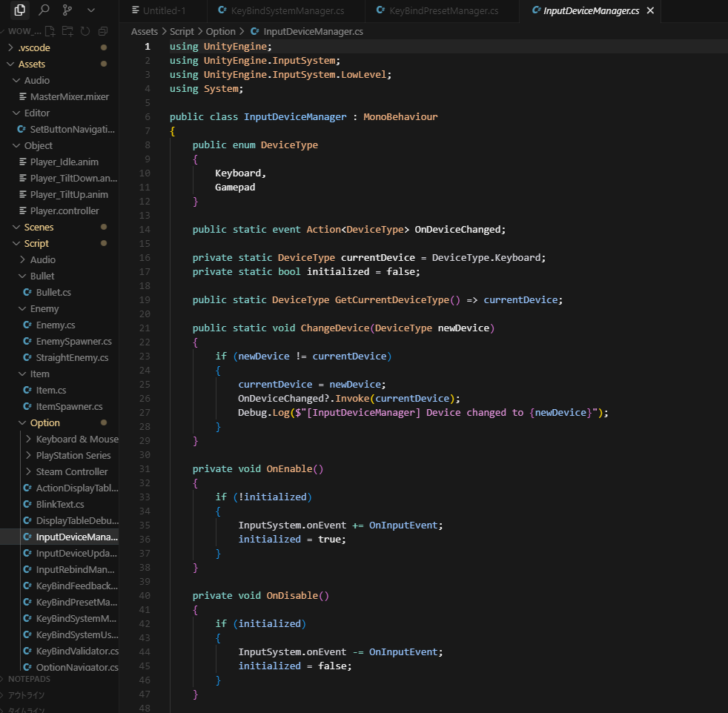Switch to the KeyBindSystemManager.cs tab

pos(287,11)
